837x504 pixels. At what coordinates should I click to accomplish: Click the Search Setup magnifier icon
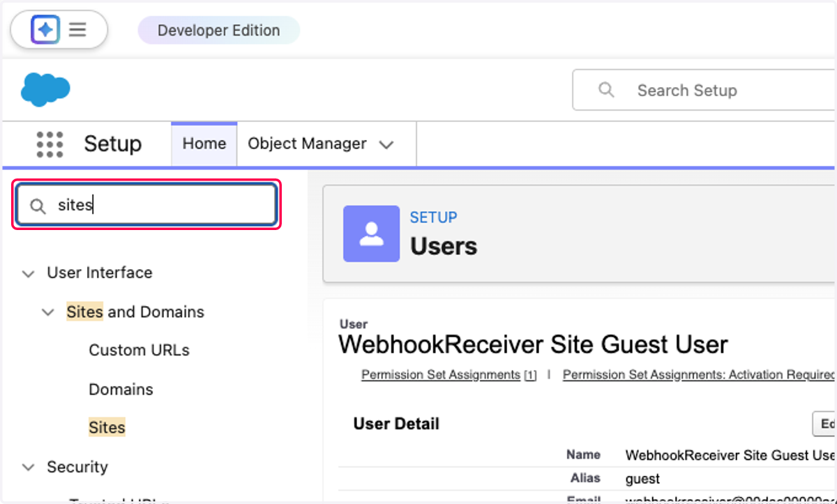tap(606, 90)
